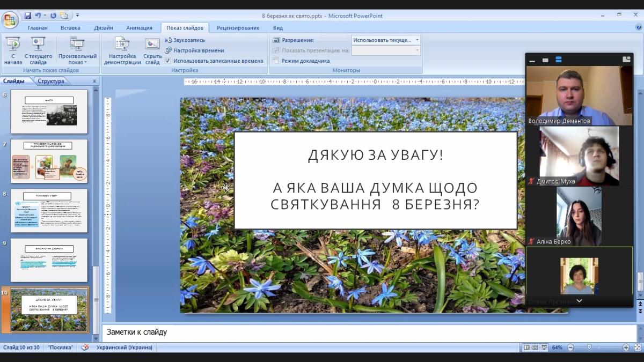This screenshot has width=644, height=362.
Task: Open the Разрешение resolution dropdown
Action: tap(386, 40)
